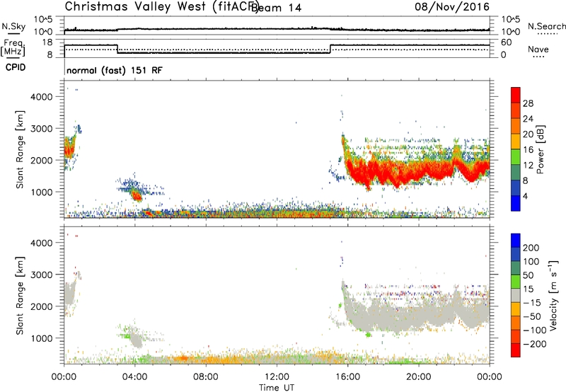This screenshot has height=392, width=566.
Task: Click the frequency step-down near 03:00 UT
Action: pyautogui.click(x=117, y=49)
